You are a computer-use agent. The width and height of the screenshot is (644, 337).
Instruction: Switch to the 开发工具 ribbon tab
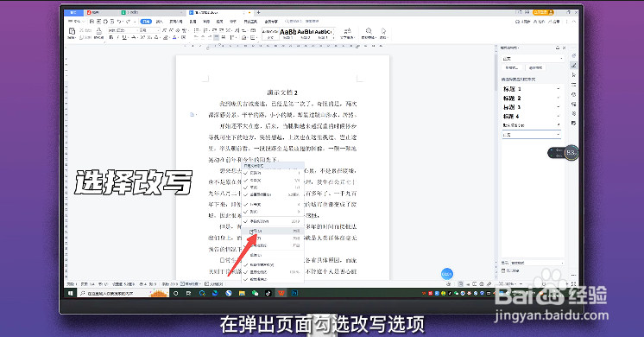click(250, 22)
